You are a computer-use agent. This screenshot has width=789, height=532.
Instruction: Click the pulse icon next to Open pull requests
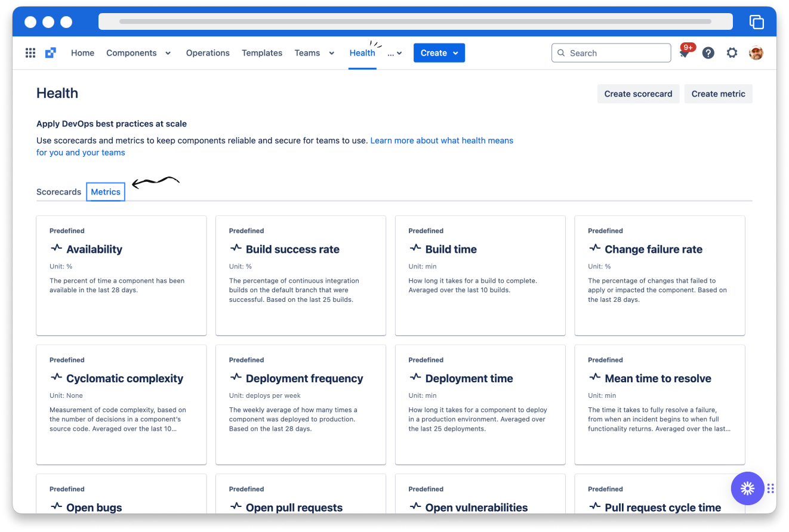[x=236, y=506]
